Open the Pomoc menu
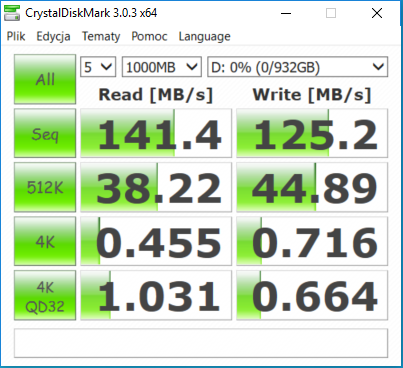 (x=149, y=36)
